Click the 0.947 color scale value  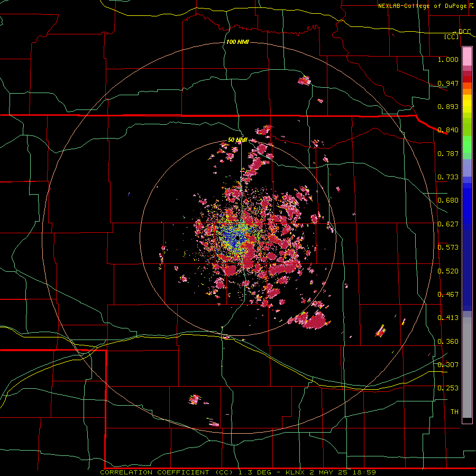pos(448,83)
